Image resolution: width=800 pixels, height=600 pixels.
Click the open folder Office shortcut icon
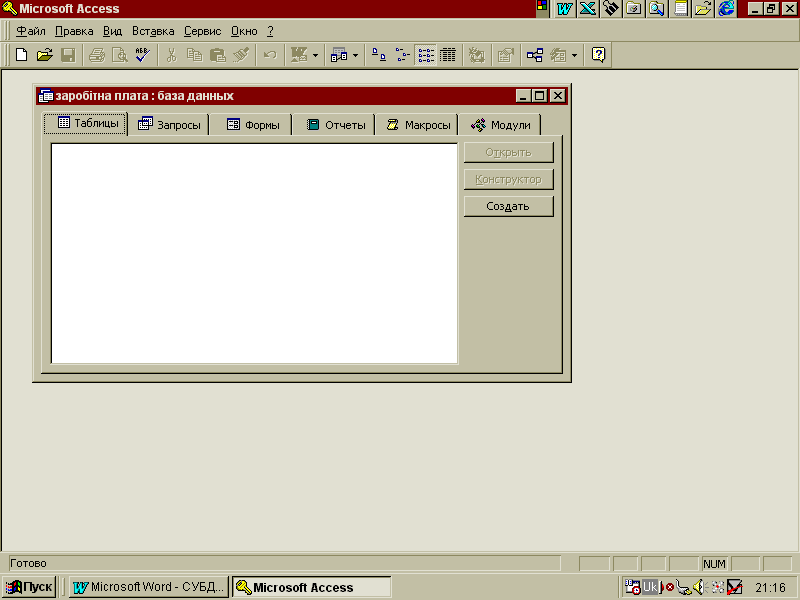coord(703,8)
